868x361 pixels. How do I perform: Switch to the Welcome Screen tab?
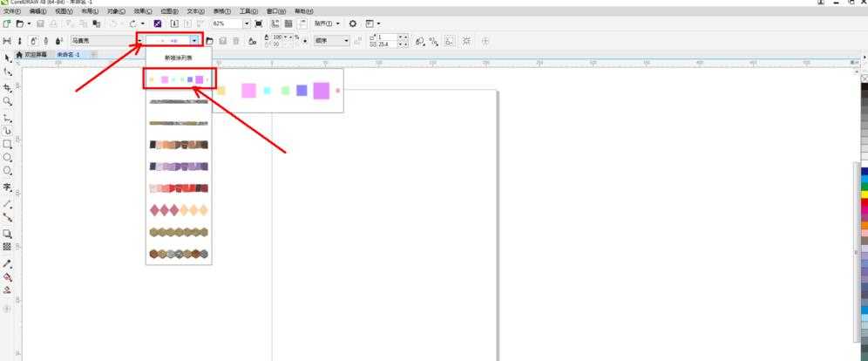coord(37,54)
